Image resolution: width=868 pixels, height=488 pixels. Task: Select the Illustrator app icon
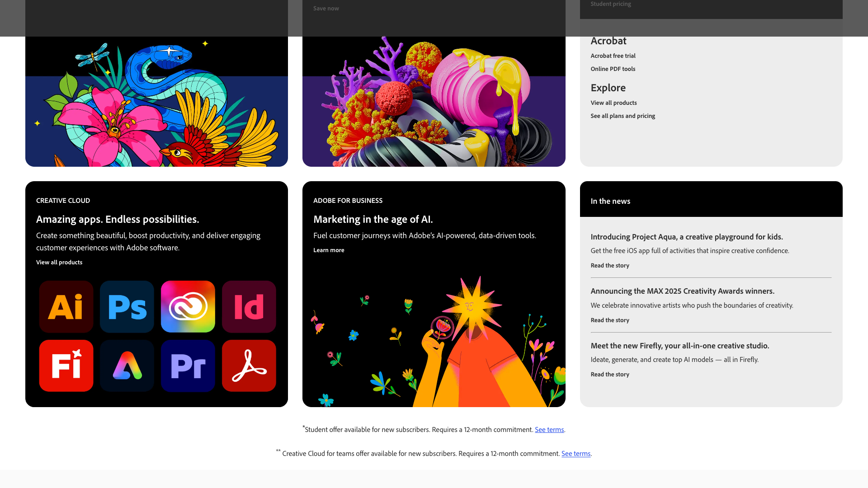coord(66,306)
